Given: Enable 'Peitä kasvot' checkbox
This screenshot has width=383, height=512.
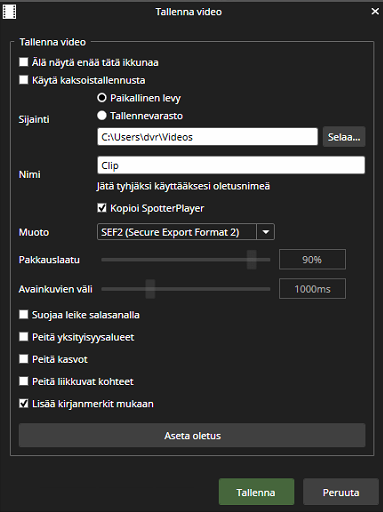Looking at the screenshot, I should [x=24, y=359].
